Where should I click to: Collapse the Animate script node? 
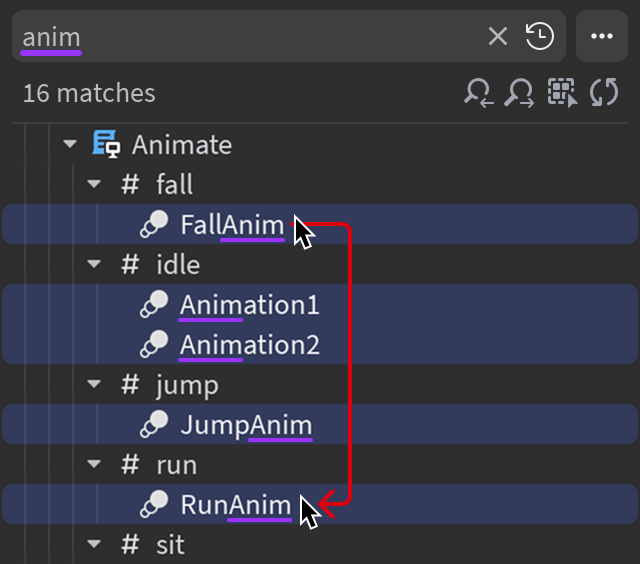69,145
